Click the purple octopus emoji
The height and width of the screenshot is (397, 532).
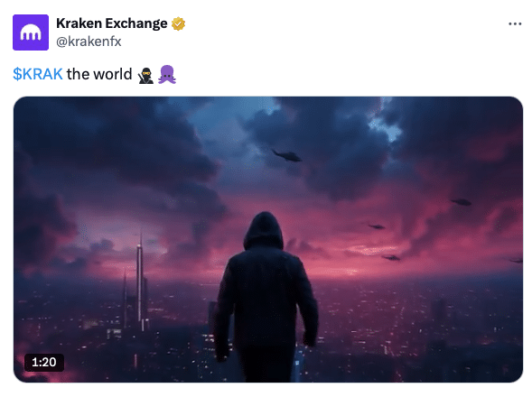point(167,75)
